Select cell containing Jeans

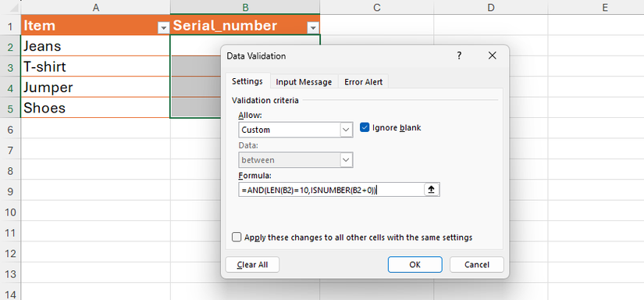(95, 45)
